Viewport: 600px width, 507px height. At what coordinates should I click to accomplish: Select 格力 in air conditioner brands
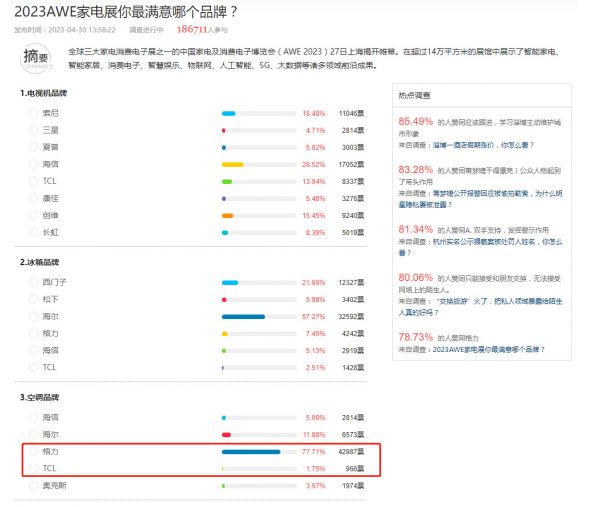33,451
